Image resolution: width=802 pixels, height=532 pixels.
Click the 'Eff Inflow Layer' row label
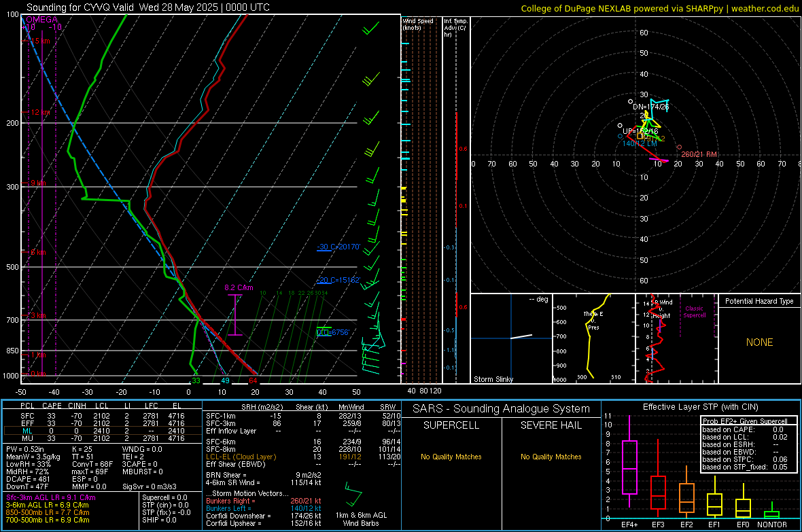coord(231,431)
